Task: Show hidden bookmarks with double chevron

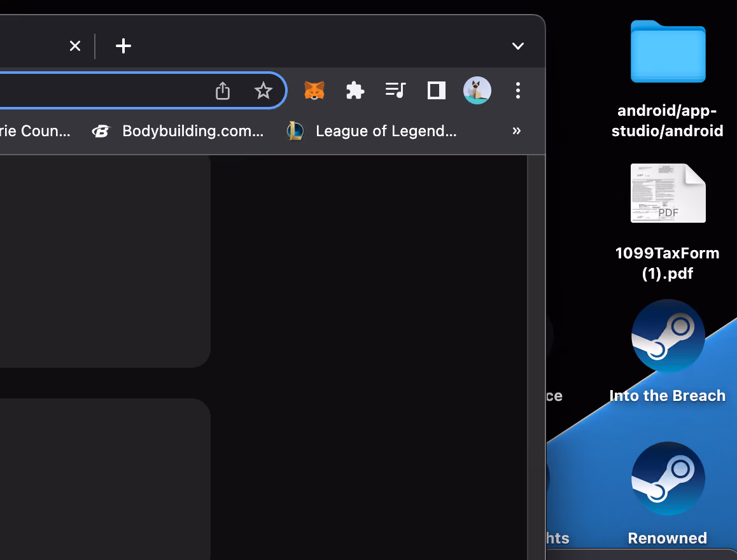Action: (517, 130)
